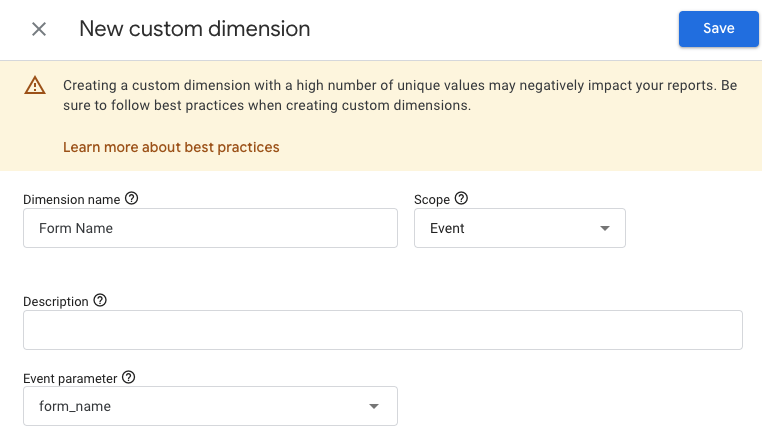Viewport: 762px width, 440px height.
Task: Click the Scope help question mark icon
Action: 461,199
